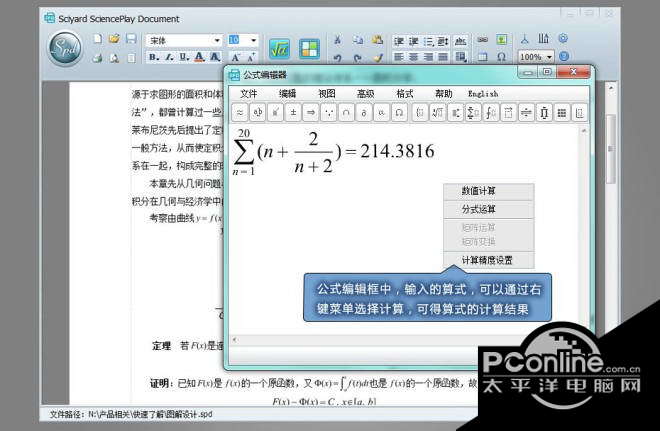Open the 视图 menu in formula editor

click(327, 93)
